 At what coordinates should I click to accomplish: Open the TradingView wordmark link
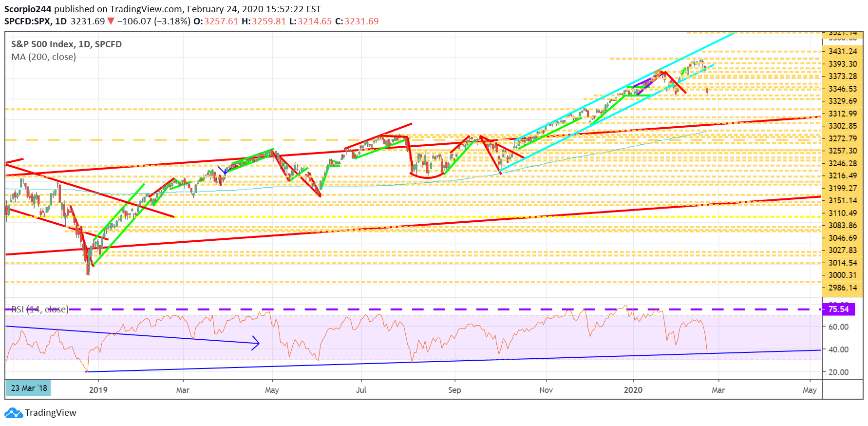tap(51, 413)
